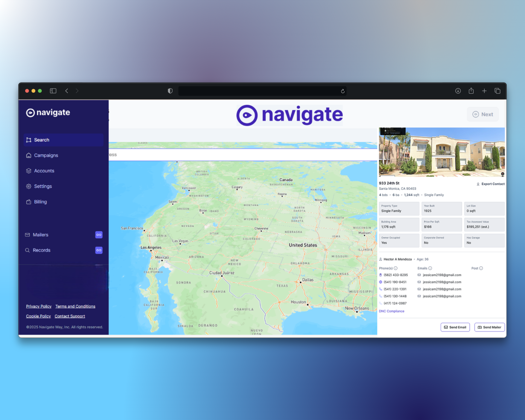Click the infinity badge next to Records
The image size is (525, 420).
[99, 250]
